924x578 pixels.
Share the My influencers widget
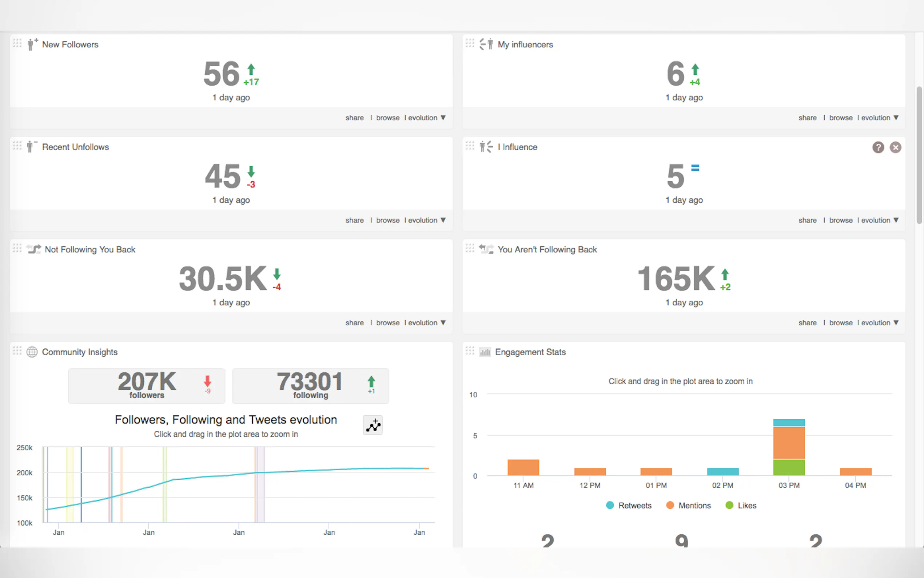(807, 118)
